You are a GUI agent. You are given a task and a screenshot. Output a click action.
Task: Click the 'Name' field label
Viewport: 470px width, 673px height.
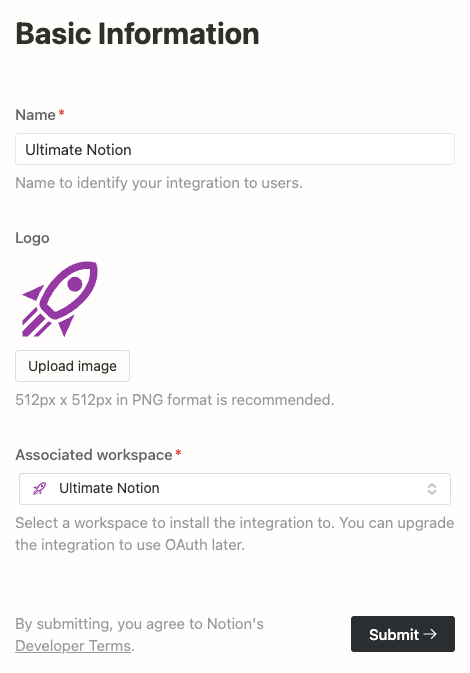pyautogui.click(x=35, y=115)
